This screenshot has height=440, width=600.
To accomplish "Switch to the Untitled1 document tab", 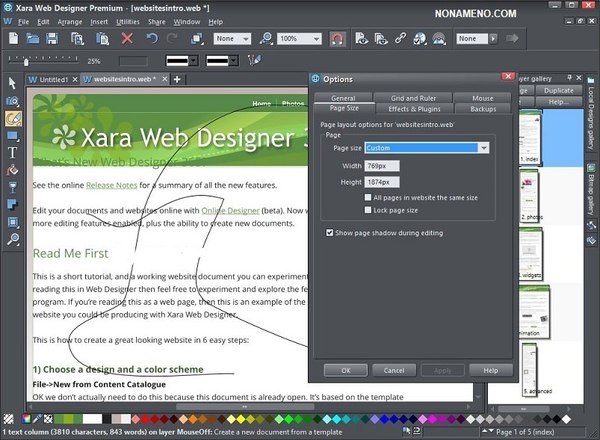I will click(x=54, y=79).
